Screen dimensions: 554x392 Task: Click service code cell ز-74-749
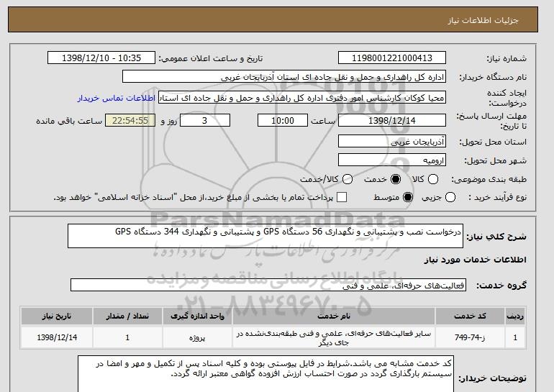point(470,337)
